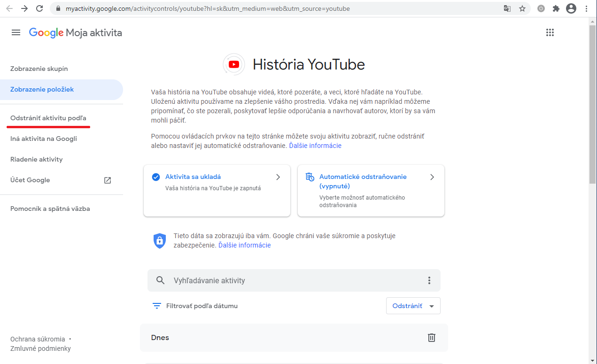The image size is (597, 364).
Task: Open Automatické odstraňovanie (vypnuté) title
Action: point(363,181)
